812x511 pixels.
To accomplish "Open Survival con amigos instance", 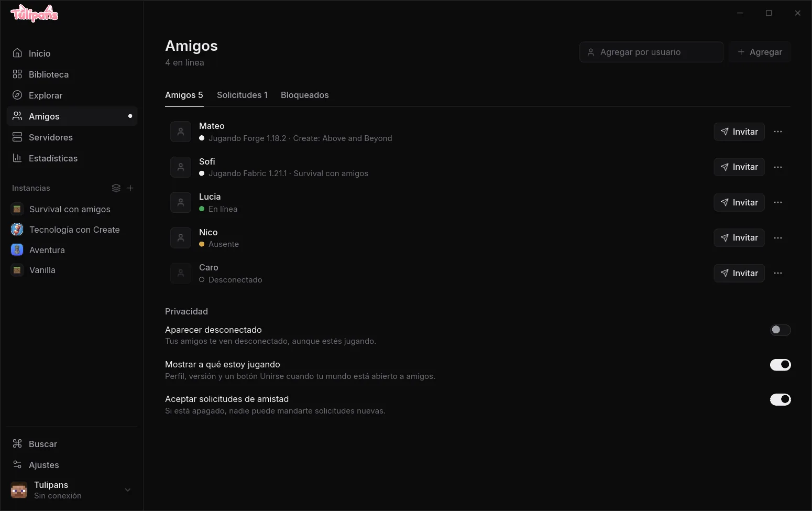I will (72, 209).
